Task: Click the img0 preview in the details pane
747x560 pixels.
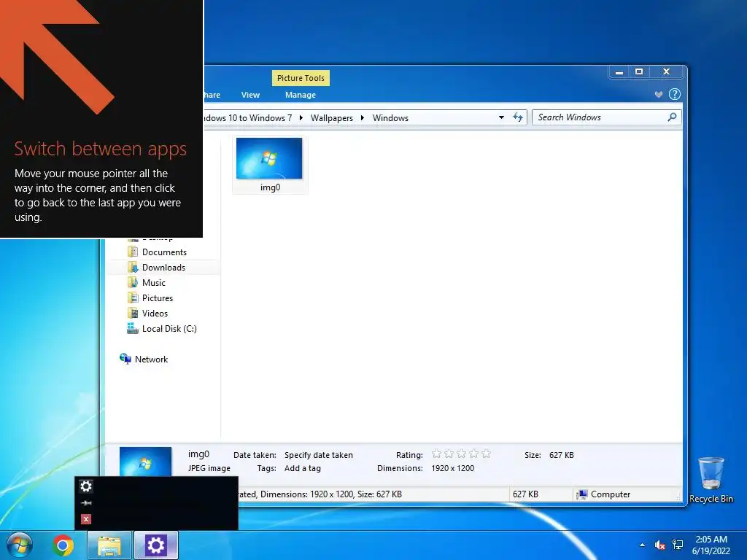Action: (x=145, y=462)
